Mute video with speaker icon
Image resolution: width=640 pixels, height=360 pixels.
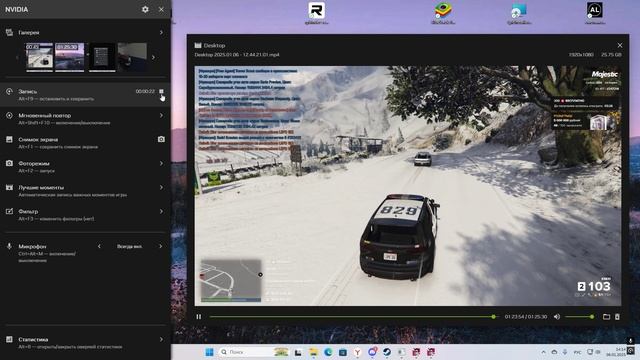(x=557, y=317)
